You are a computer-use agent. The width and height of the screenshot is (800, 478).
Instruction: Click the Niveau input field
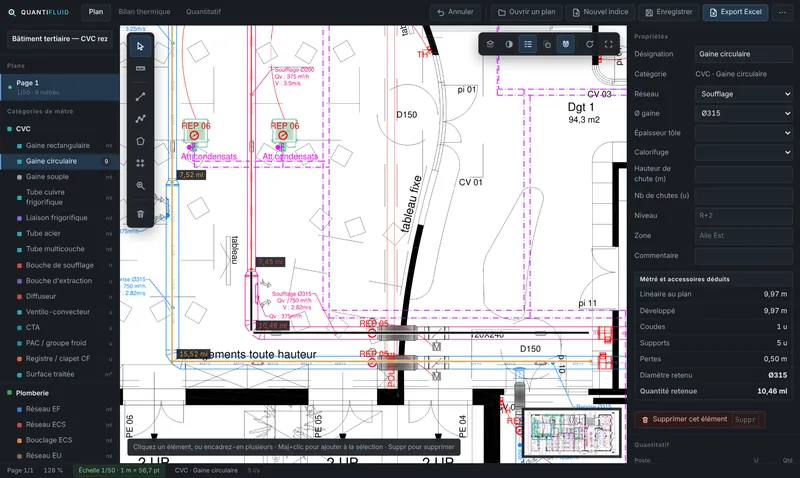(744, 215)
